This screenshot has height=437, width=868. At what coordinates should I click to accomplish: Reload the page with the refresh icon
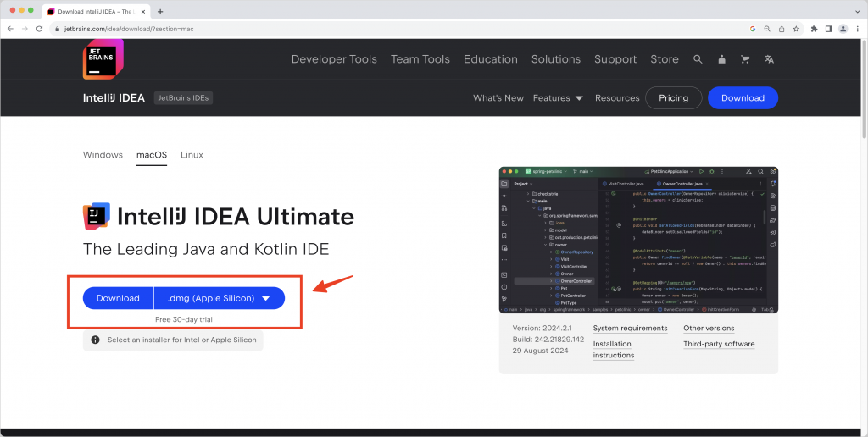(39, 29)
